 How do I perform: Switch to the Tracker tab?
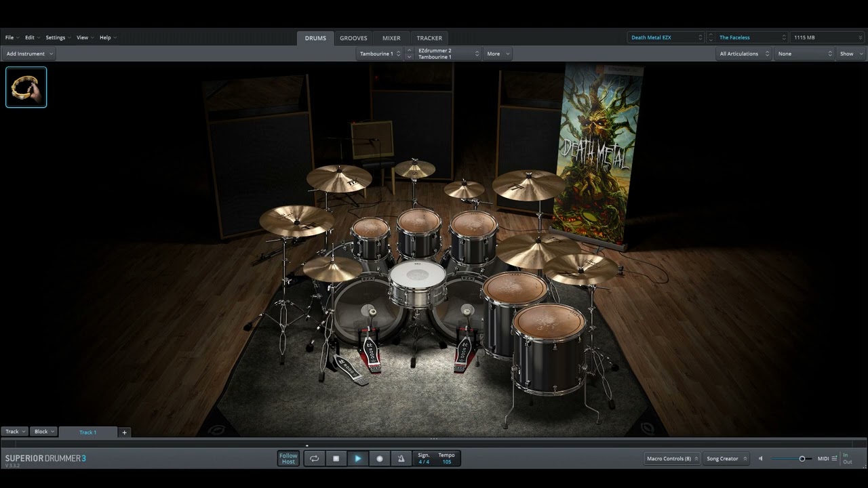tap(429, 38)
